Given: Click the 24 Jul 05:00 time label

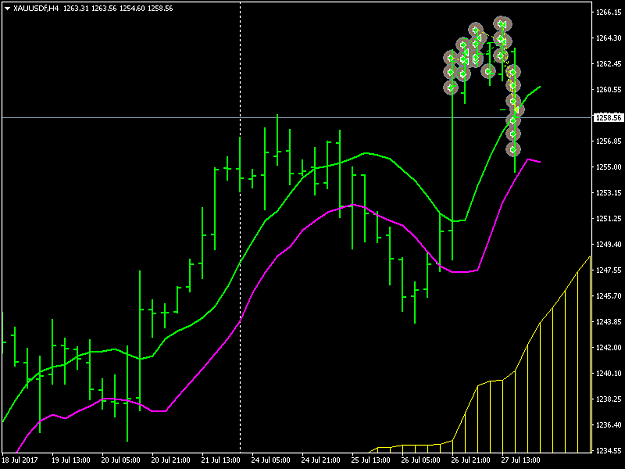Looking at the screenshot, I should (x=271, y=460).
